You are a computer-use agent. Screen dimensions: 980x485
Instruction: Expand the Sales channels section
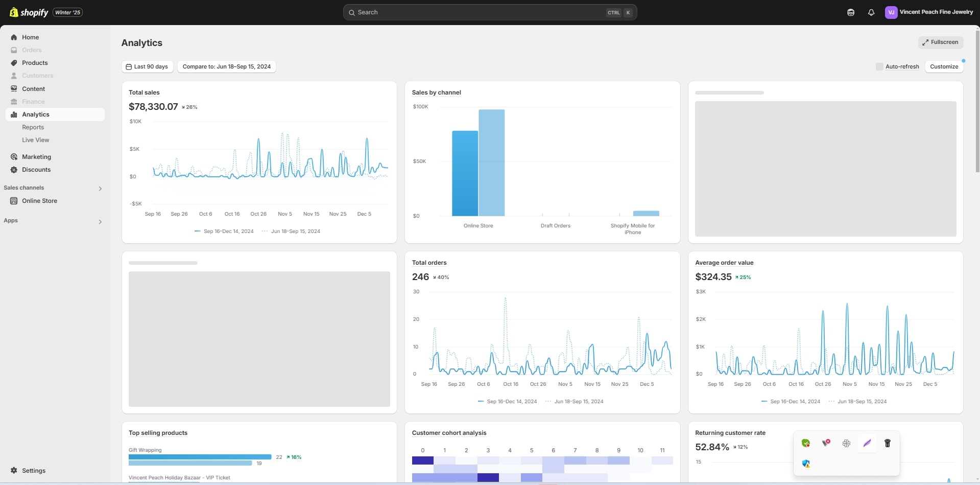(100, 189)
